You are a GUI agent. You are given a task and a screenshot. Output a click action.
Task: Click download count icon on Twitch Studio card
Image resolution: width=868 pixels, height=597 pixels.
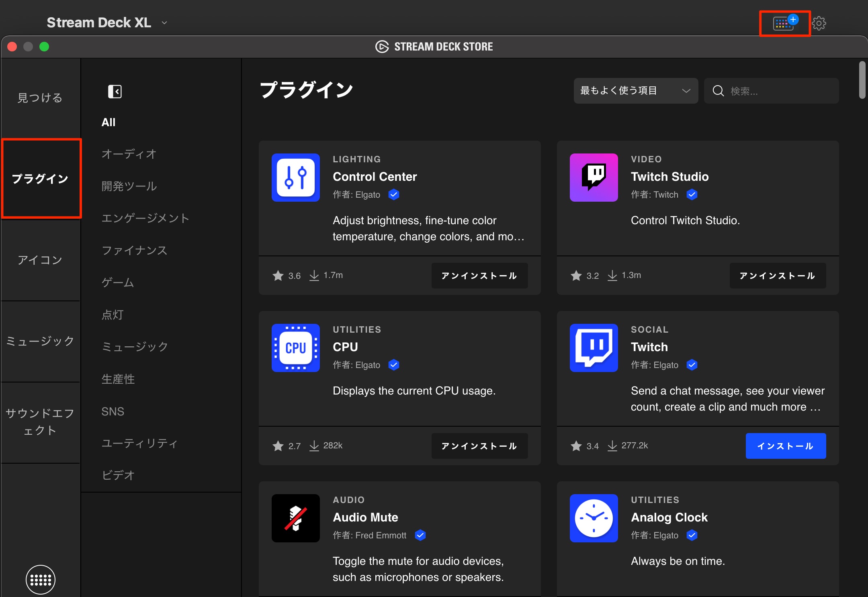[612, 275]
